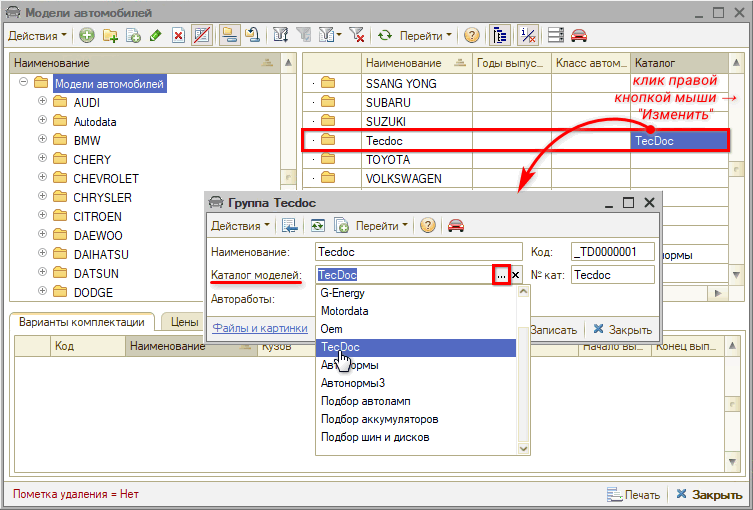Screen dimensions: 753x510
Task: Open the main Действия dropdown menu
Action: [38, 35]
